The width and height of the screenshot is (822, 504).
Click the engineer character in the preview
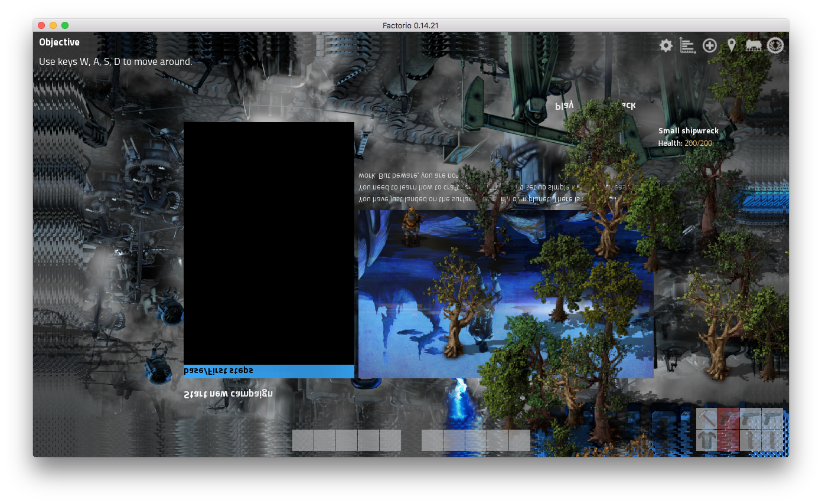tap(412, 226)
